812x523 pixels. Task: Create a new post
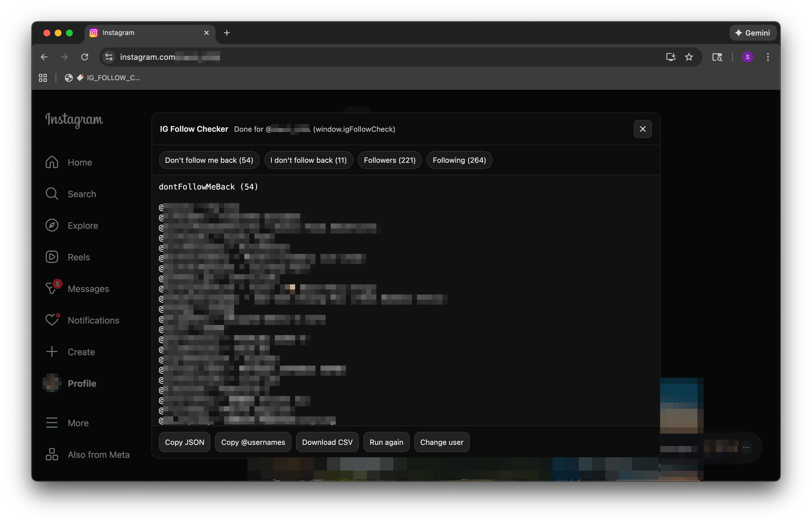(81, 351)
